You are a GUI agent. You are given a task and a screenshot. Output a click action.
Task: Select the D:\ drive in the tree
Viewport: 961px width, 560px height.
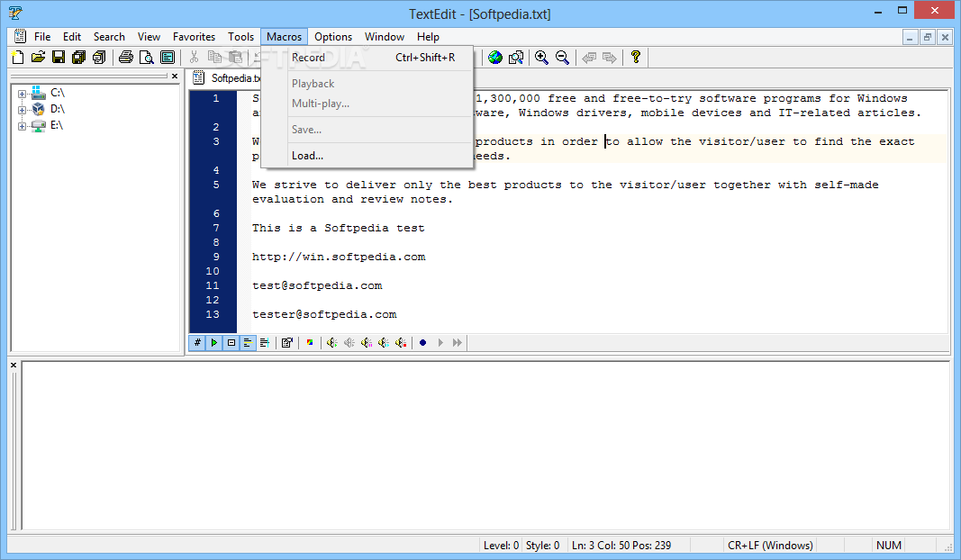(58, 109)
